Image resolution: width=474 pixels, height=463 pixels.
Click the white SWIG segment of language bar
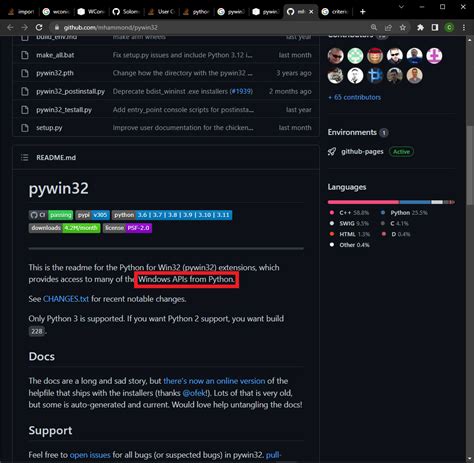tap(437, 202)
